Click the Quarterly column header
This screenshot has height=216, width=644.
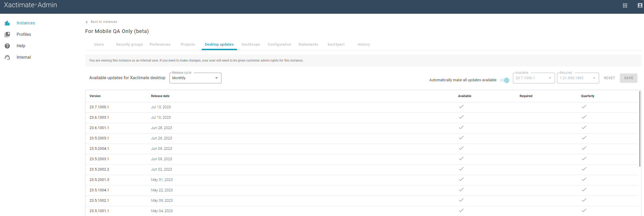click(588, 96)
